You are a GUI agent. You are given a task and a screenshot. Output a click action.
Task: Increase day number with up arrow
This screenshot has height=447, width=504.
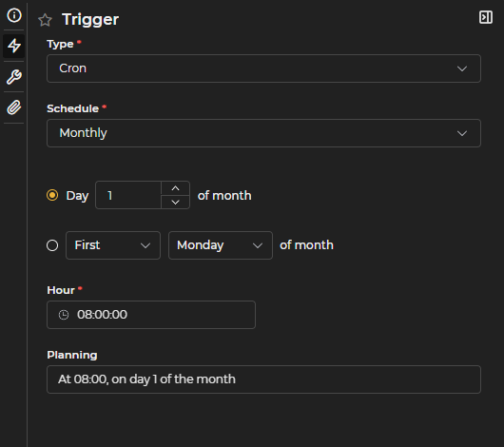[x=175, y=188]
